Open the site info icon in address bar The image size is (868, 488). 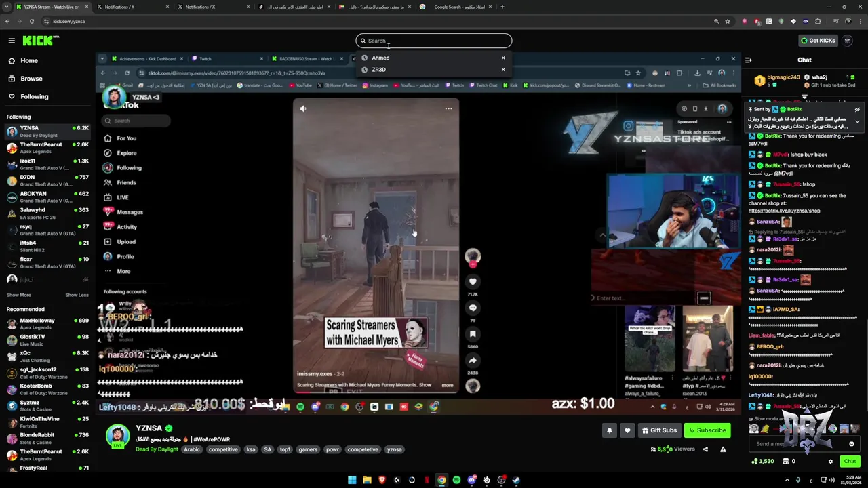(46, 21)
